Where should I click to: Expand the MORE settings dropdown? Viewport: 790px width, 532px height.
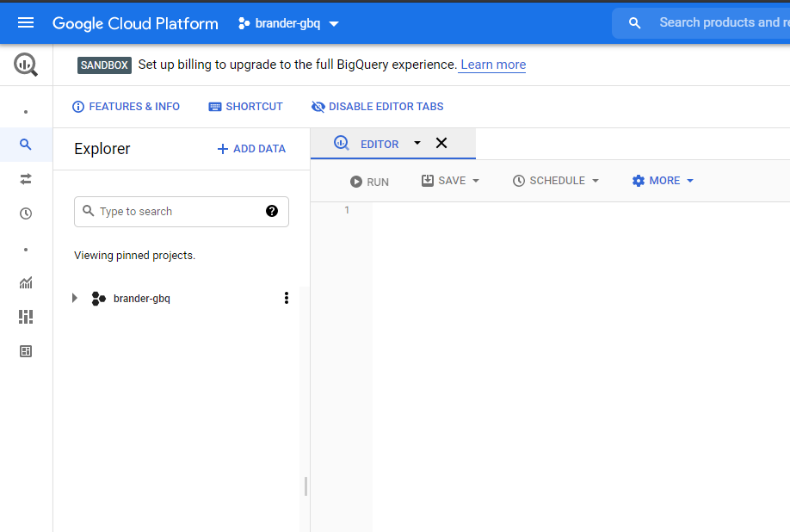coord(663,181)
